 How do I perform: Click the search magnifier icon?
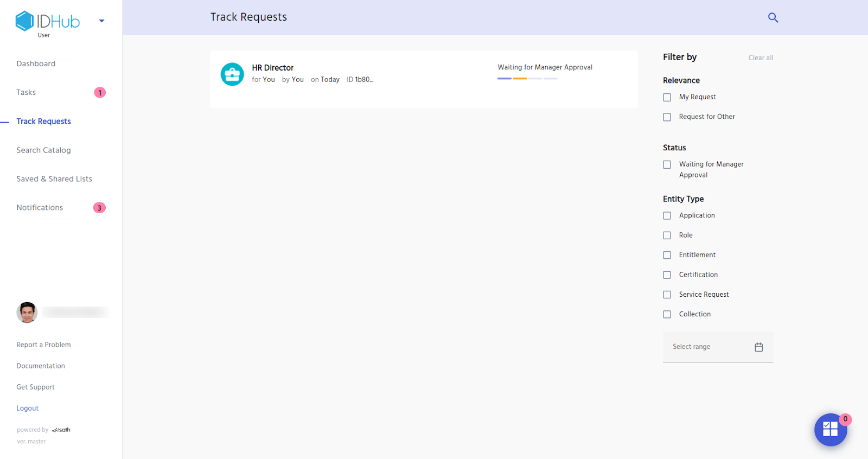coord(773,17)
